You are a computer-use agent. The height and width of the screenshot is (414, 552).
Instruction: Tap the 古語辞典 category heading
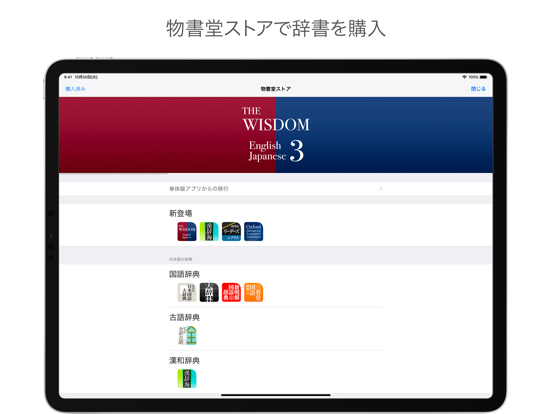(184, 318)
